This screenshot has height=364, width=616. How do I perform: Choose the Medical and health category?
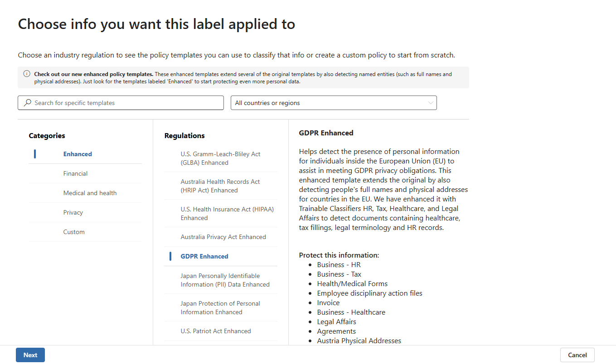point(90,193)
